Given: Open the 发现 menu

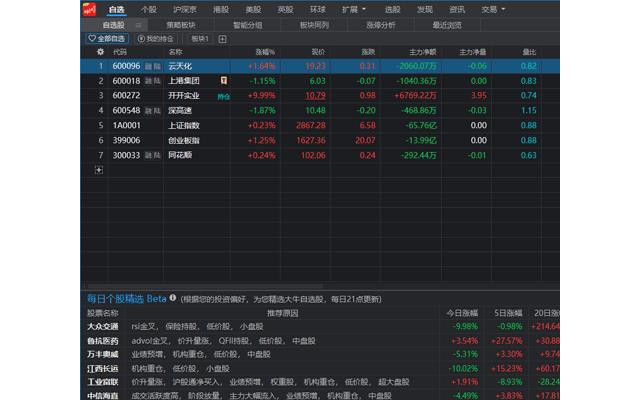Looking at the screenshot, I should coord(425,9).
